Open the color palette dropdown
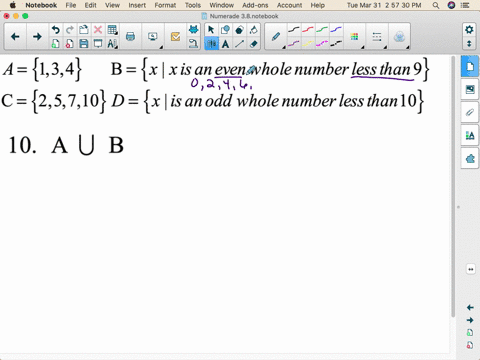 (x=355, y=37)
